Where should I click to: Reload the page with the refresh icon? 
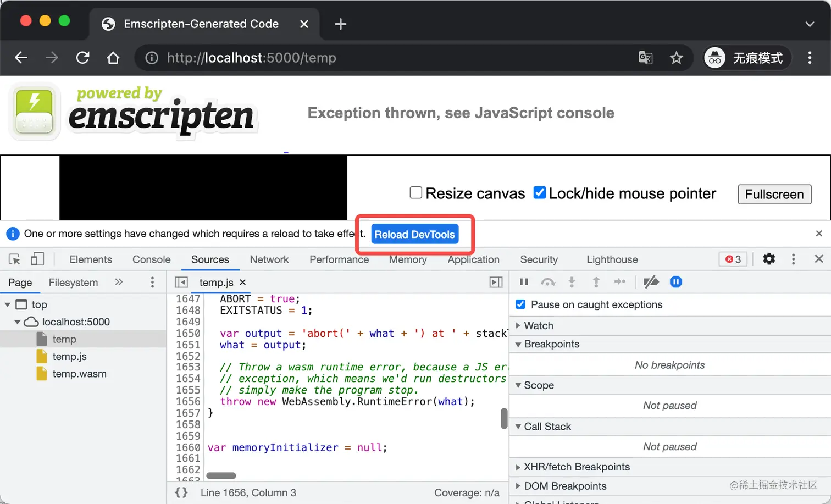[82, 58]
